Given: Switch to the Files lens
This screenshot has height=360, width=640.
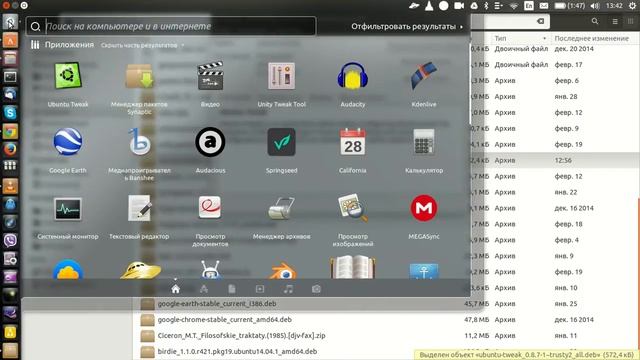Looking at the screenshot, I should coord(232,289).
